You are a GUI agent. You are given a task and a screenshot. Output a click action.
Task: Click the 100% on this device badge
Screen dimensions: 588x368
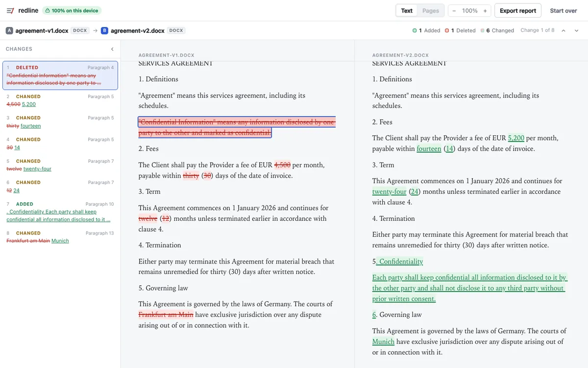(71, 10)
